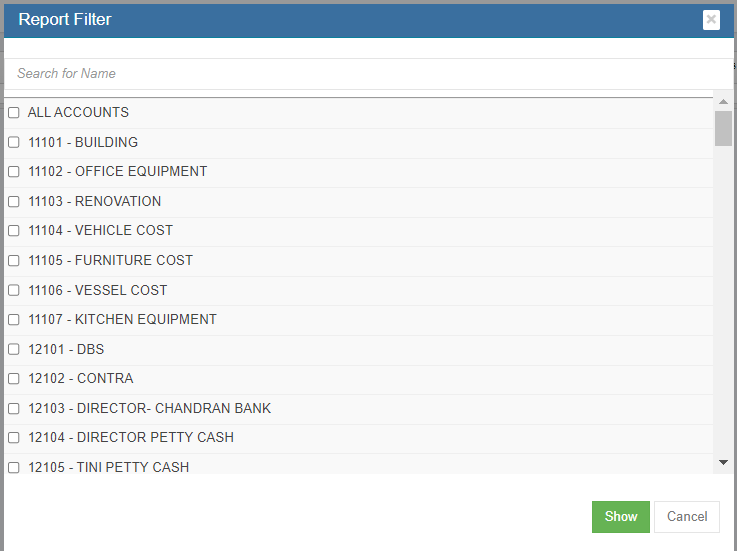Screen dimensions: 737x551
Task: Toggle 12105 - TINI PETTY CASH checkbox
Action: (x=14, y=467)
